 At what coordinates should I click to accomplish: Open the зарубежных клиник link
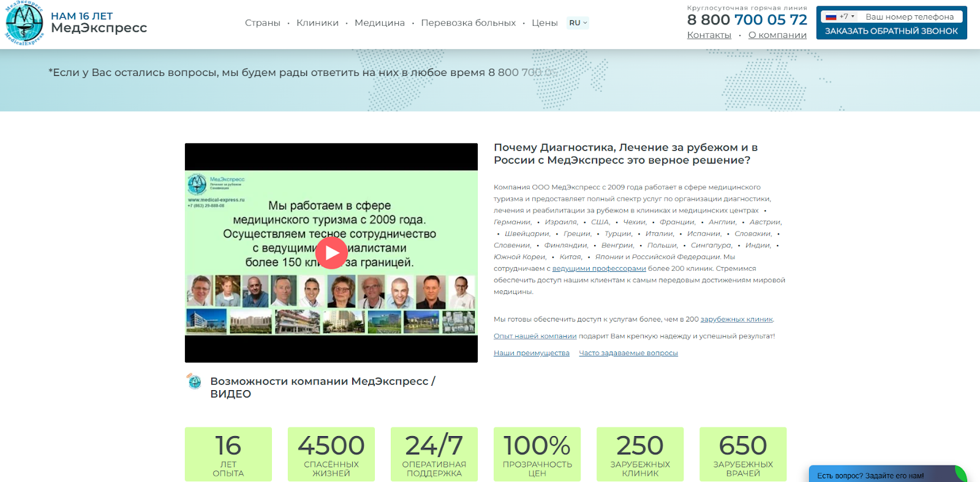click(737, 319)
